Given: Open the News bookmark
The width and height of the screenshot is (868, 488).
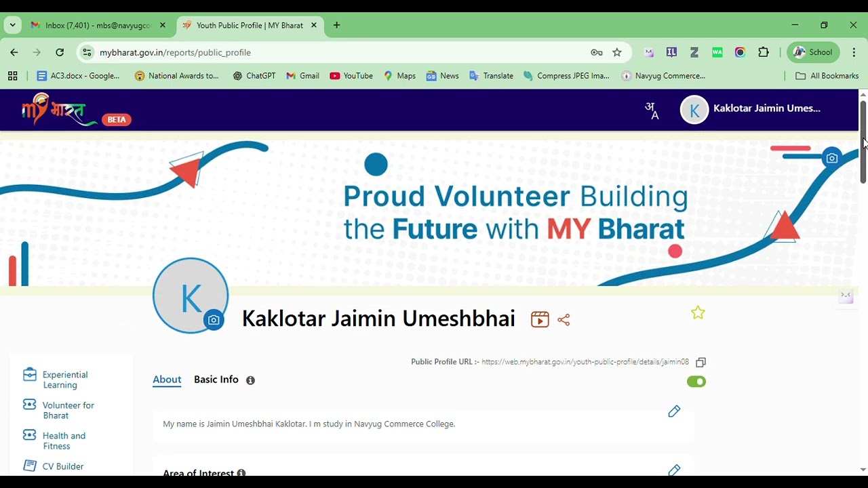Looking at the screenshot, I should (442, 76).
